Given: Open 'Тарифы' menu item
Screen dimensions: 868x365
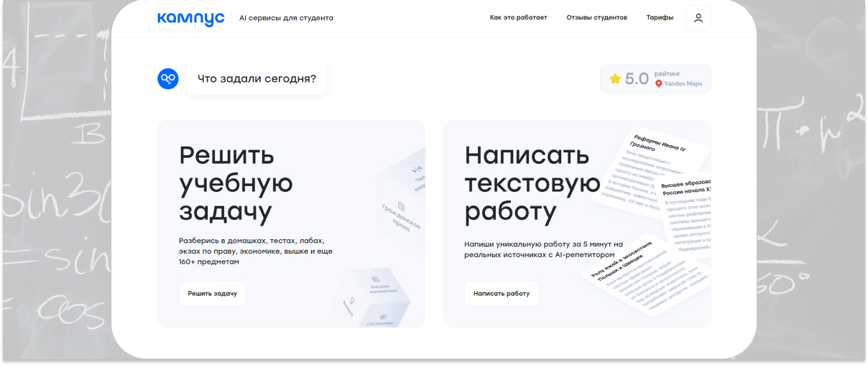Looking at the screenshot, I should [x=660, y=18].
